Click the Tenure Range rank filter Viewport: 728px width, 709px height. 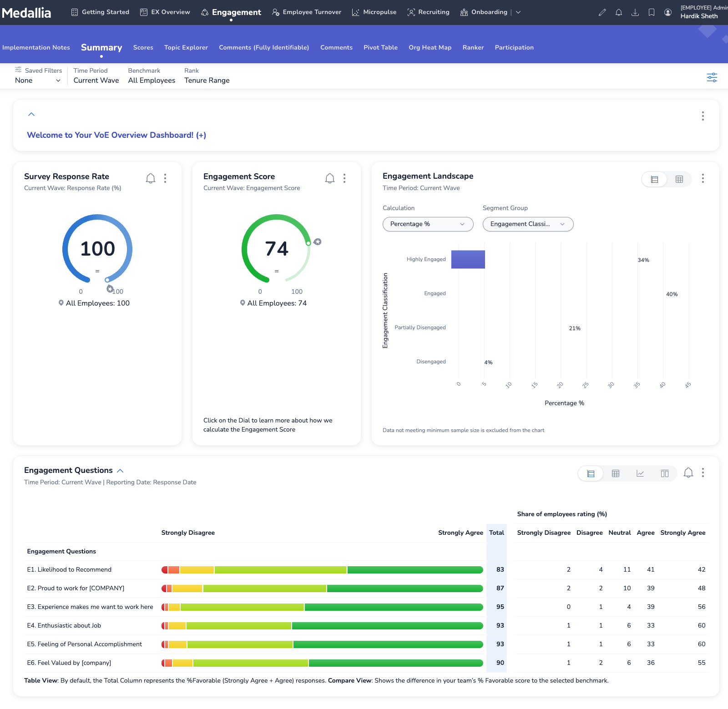point(207,80)
